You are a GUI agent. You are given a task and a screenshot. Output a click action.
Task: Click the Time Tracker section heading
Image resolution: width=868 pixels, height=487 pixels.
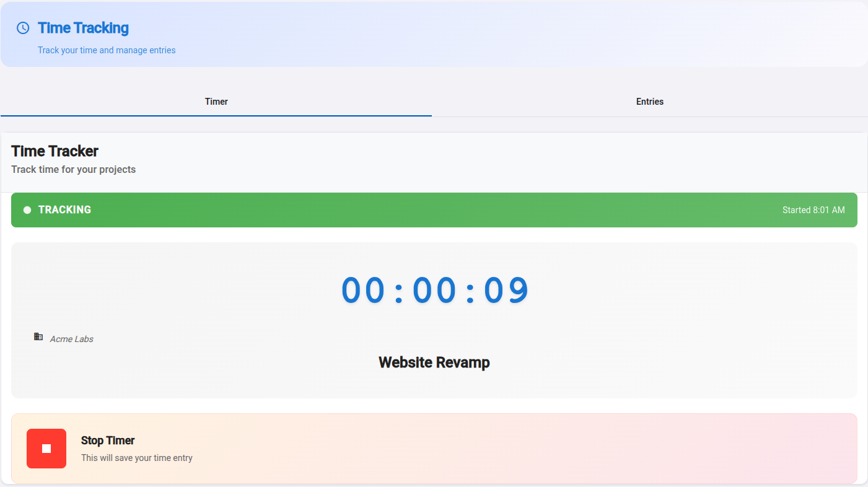(x=55, y=151)
